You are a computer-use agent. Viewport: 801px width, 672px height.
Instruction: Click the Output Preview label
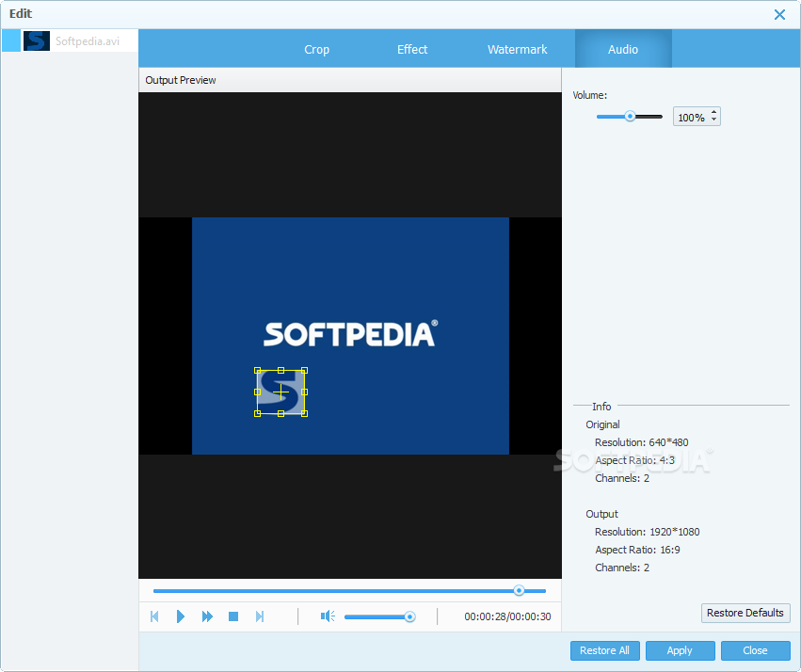tap(181, 80)
